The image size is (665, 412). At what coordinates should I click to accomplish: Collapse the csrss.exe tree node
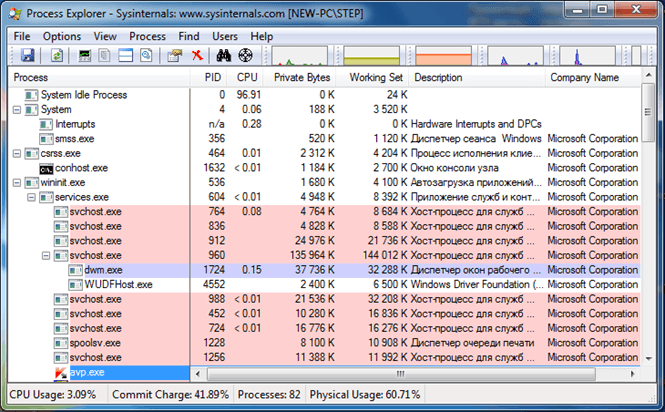point(17,154)
